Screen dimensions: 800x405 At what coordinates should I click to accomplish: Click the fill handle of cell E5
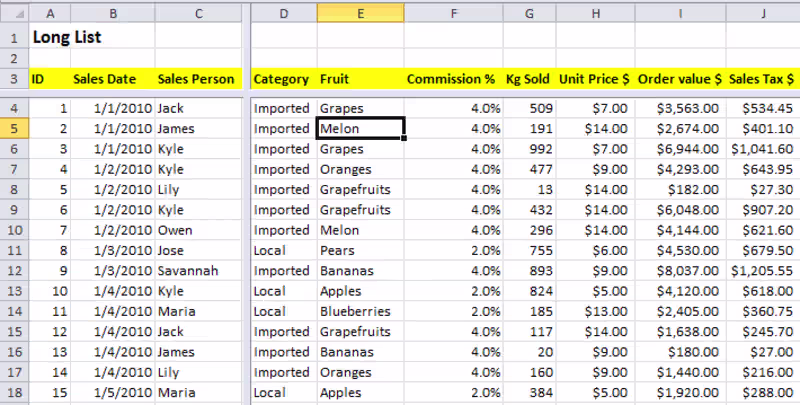pyautogui.click(x=405, y=138)
